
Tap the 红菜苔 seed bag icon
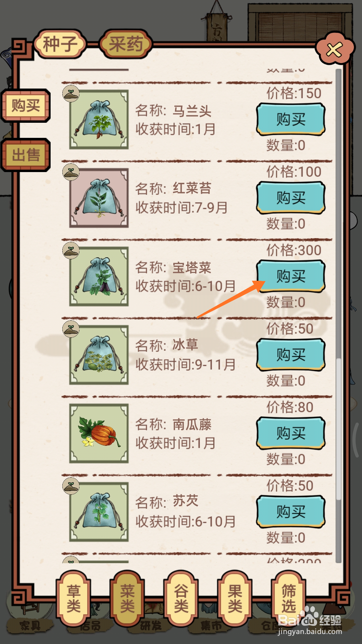point(99,198)
